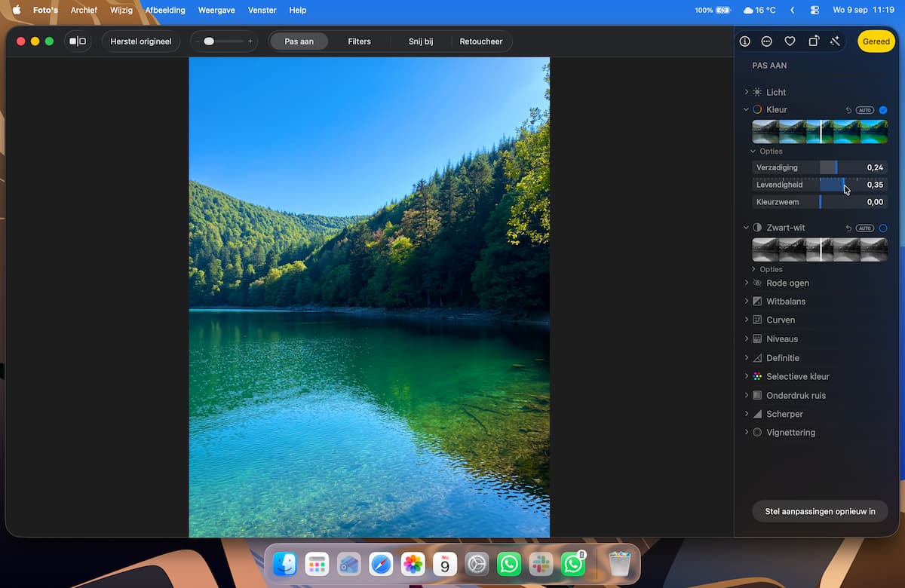This screenshot has height=588, width=905.
Task: Apply AUTO to the Zwart-wit adjustment
Action: (x=865, y=228)
